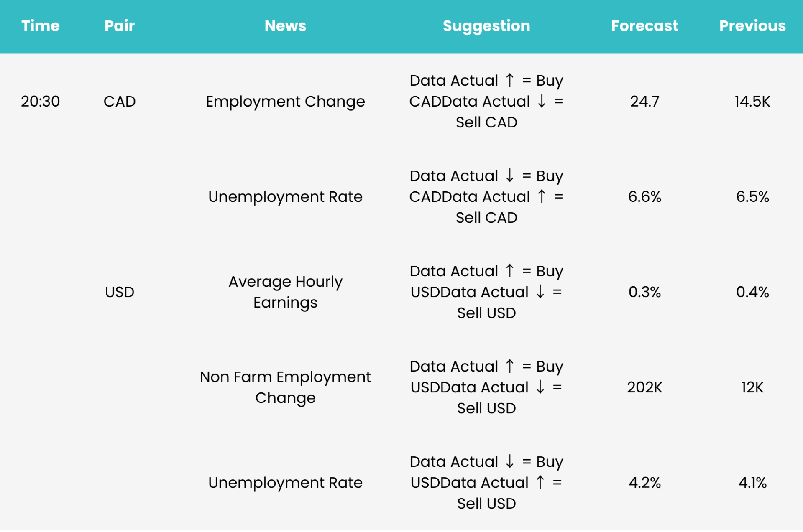Click the Forecast column header
The height and width of the screenshot is (532, 803).
pos(644,26)
